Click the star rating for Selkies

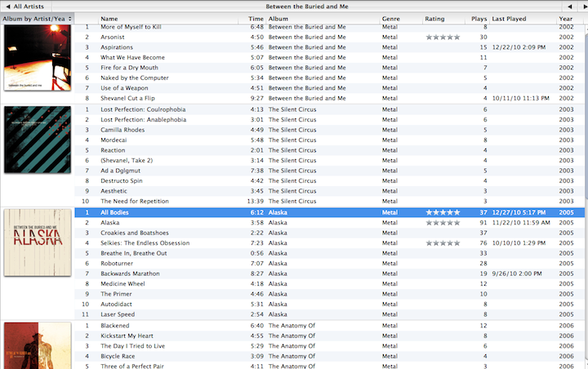pyautogui.click(x=443, y=243)
